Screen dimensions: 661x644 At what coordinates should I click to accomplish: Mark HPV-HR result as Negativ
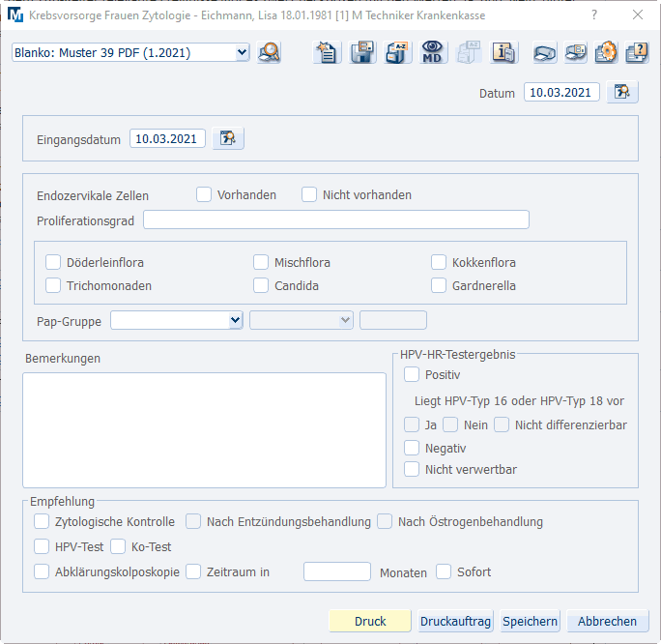(x=412, y=448)
